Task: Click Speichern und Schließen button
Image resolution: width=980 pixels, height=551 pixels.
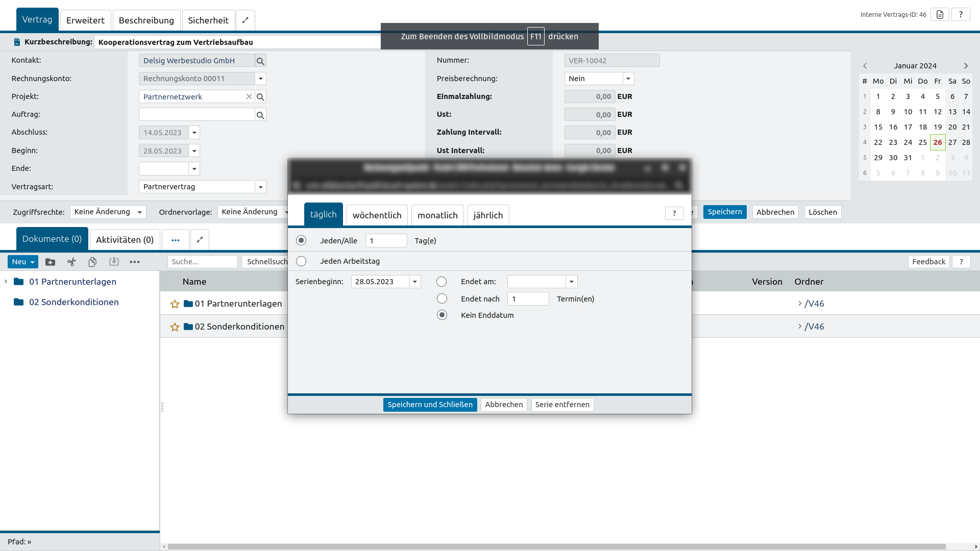Action: pyautogui.click(x=430, y=405)
